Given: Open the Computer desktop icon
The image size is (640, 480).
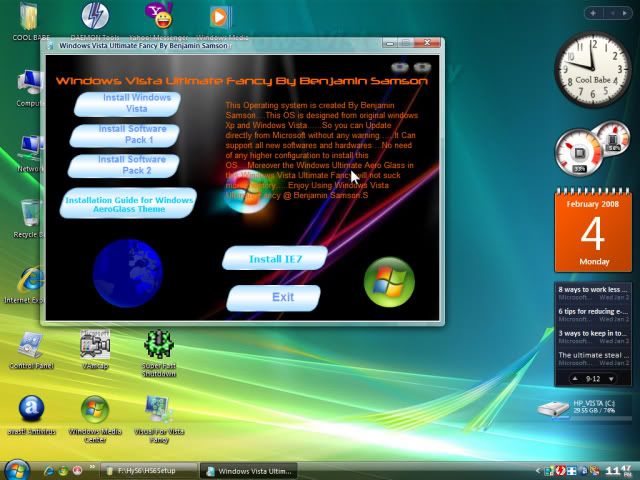Looking at the screenshot, I should coord(30,88).
